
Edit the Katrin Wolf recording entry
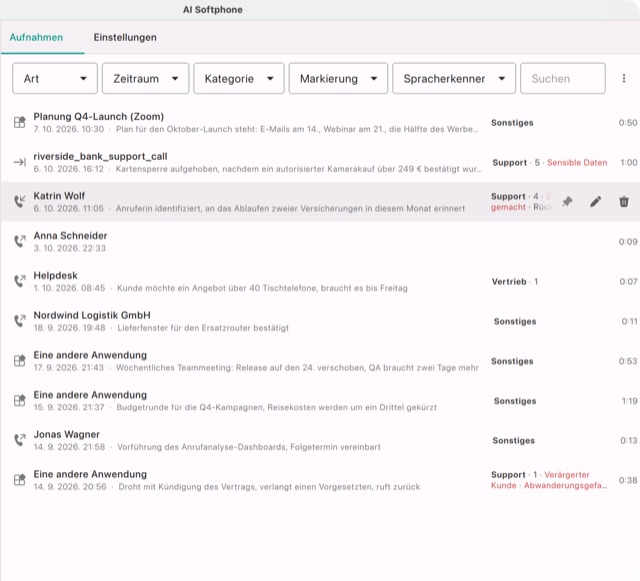click(596, 202)
